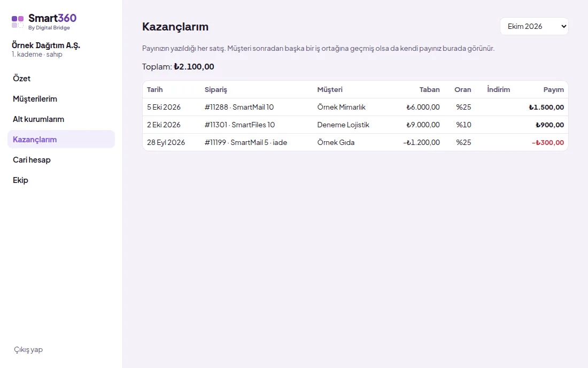Click the Smart360 logo icon

18,22
